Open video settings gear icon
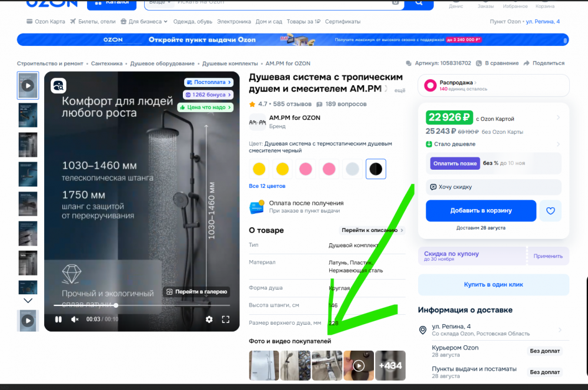 tap(209, 320)
